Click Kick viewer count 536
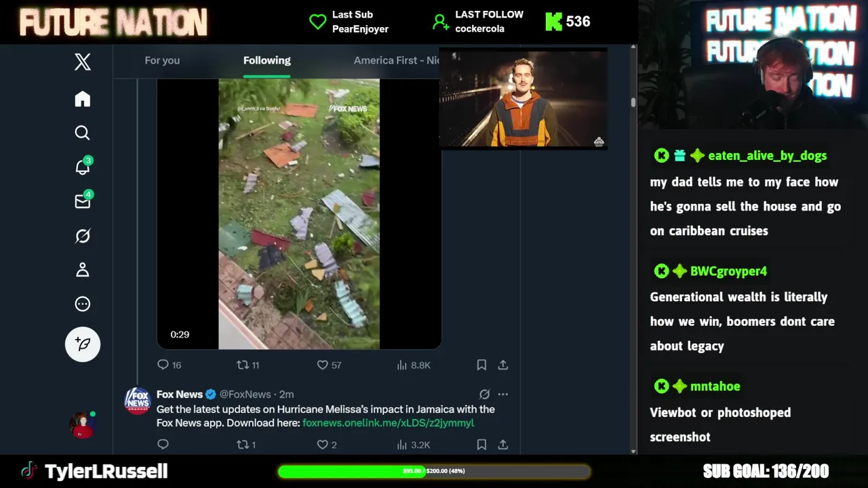Viewport: 868px width, 488px height. [568, 22]
